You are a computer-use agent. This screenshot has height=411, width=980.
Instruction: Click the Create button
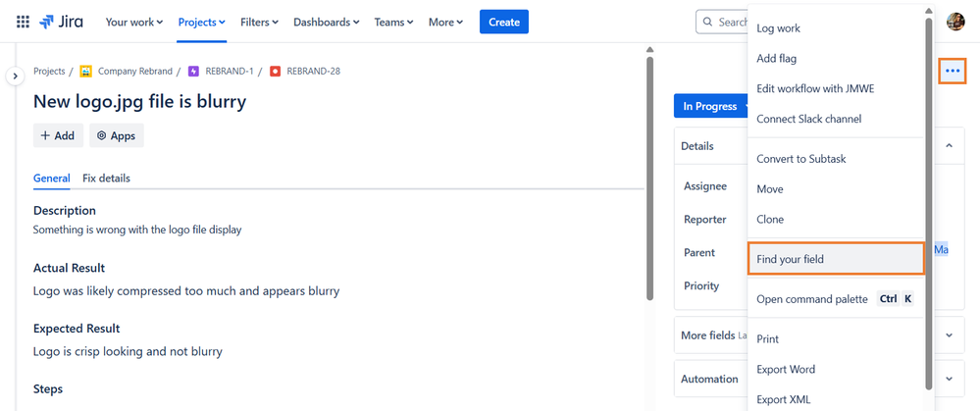503,22
